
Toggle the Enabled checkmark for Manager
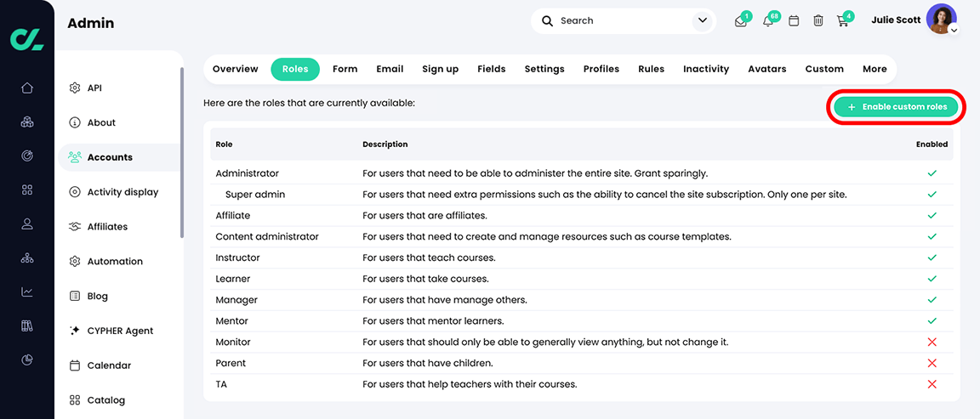932,300
